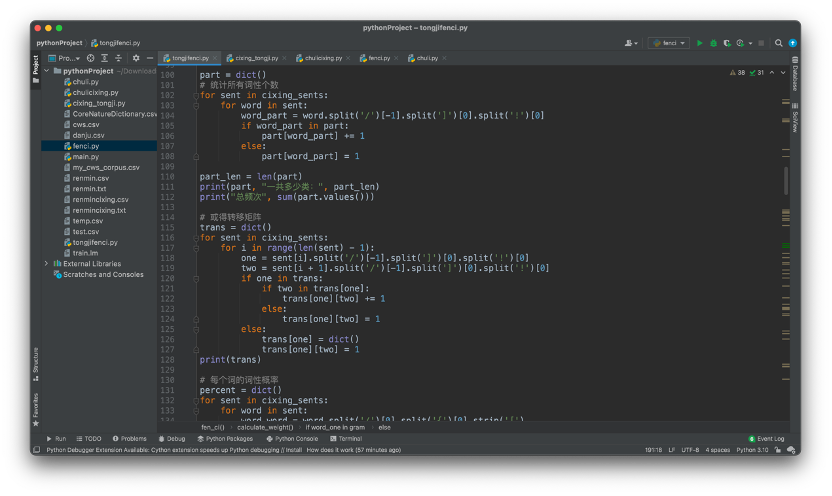Select fenci.py in the project tree
The image size is (832, 496).
99,146
